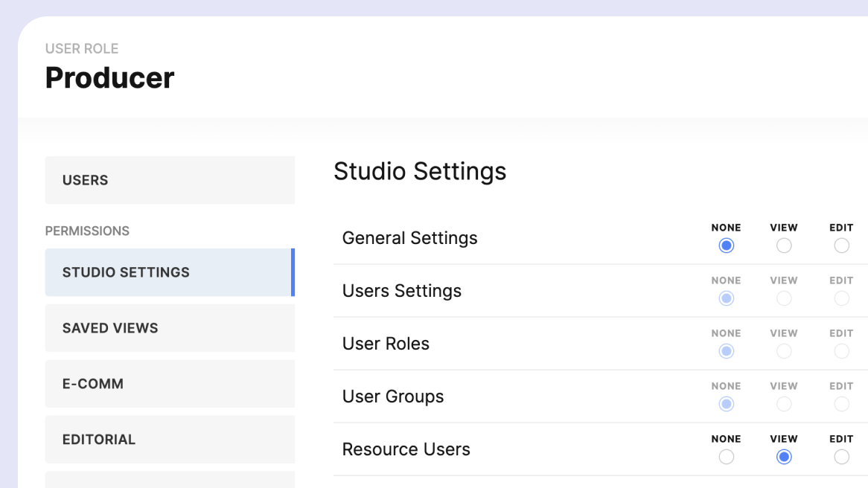The height and width of the screenshot is (488, 868).
Task: Go to Editorial permissions section
Action: (x=170, y=440)
